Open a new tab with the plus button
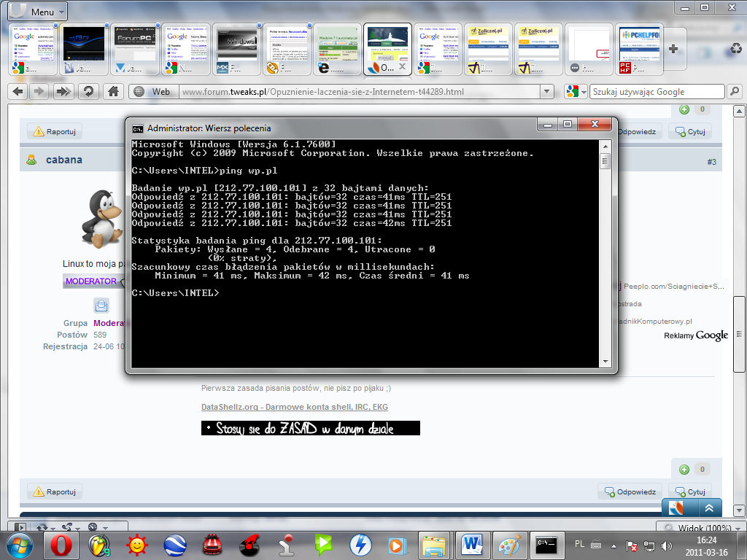This screenshot has height=560, width=747. tap(672, 49)
